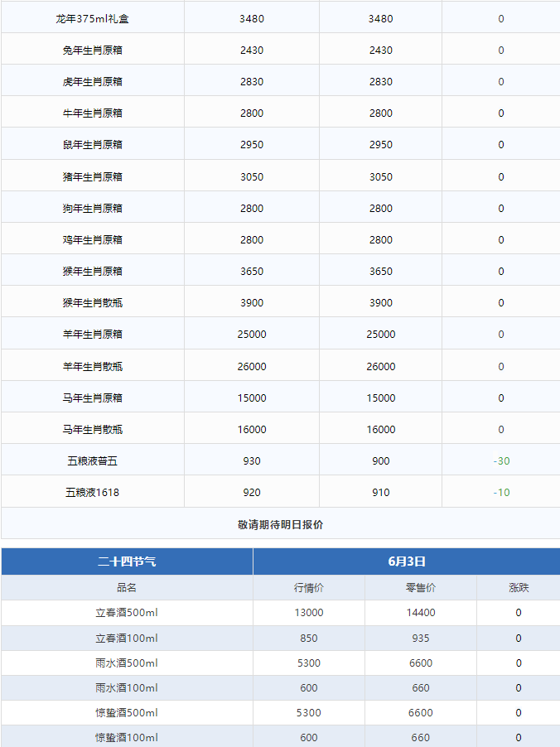Click the 品名 column header

pos(127,588)
